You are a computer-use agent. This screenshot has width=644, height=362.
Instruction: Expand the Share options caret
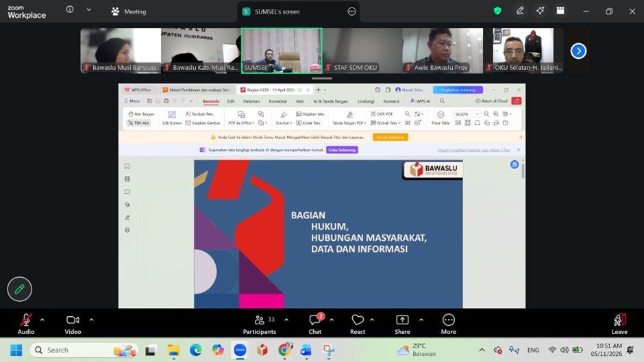coord(421,320)
